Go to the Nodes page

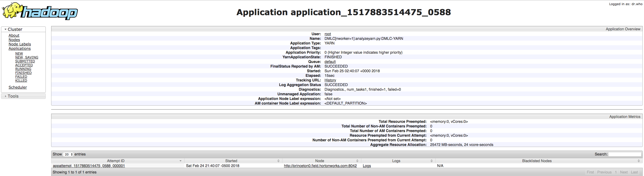(x=14, y=40)
